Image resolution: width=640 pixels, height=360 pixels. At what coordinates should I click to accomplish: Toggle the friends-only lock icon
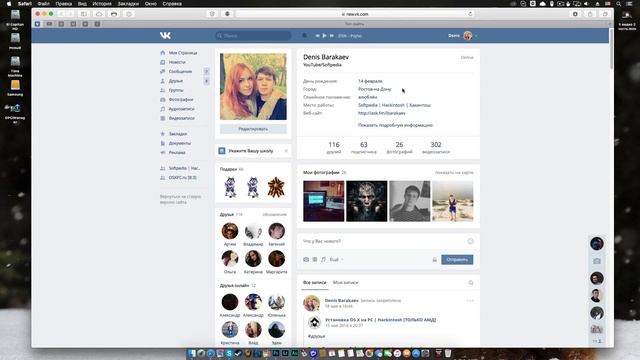pyautogui.click(x=435, y=260)
